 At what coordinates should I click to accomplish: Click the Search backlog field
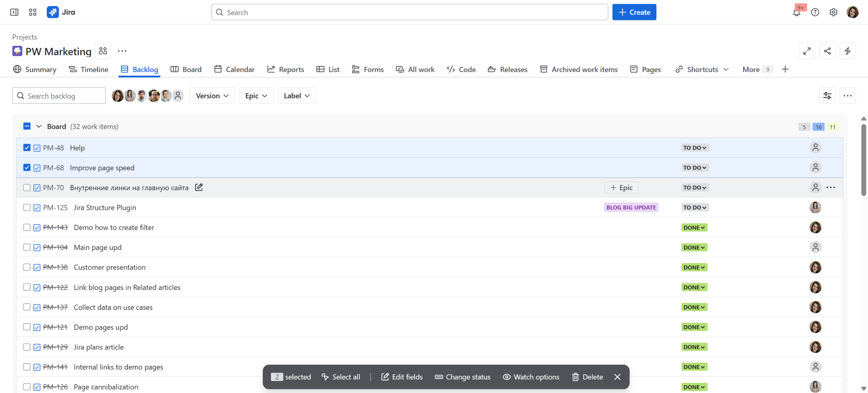coord(59,96)
